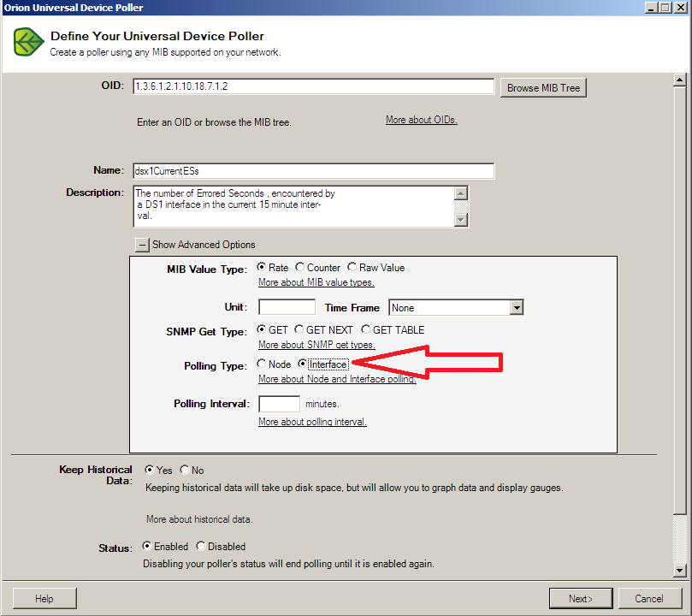Click main window scroll down arrow

click(680, 570)
